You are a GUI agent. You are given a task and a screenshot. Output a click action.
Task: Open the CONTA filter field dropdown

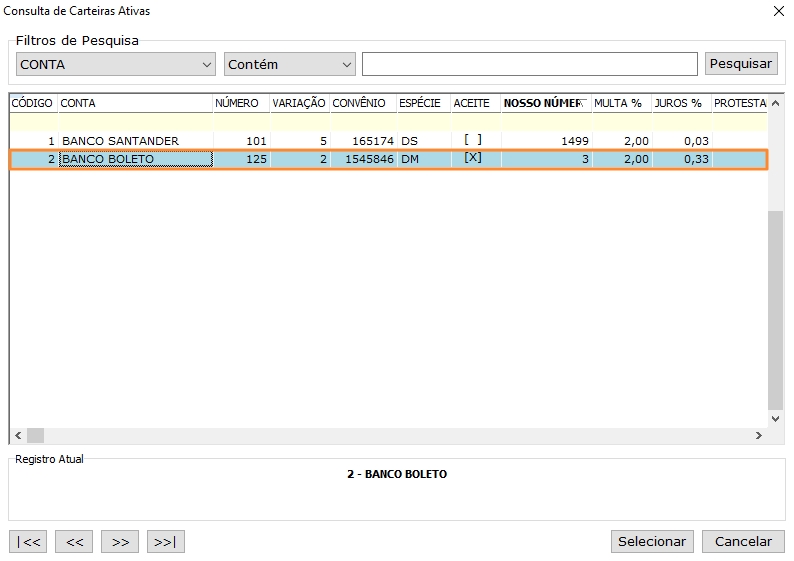point(116,64)
